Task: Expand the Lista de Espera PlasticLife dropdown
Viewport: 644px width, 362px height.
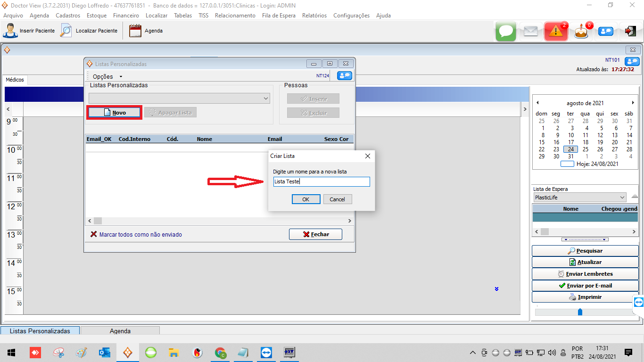Action: click(622, 197)
